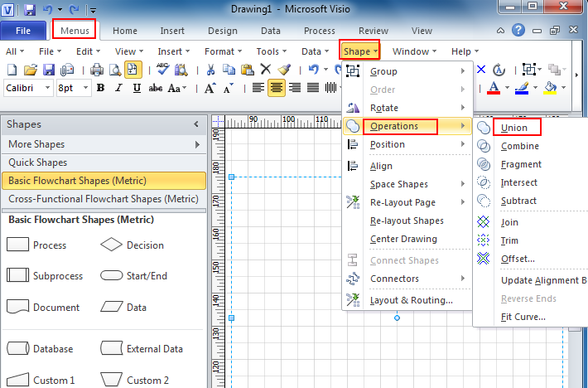Image resolution: width=588 pixels, height=388 pixels.
Task: Click the Align text left icon
Action: pos(258,88)
